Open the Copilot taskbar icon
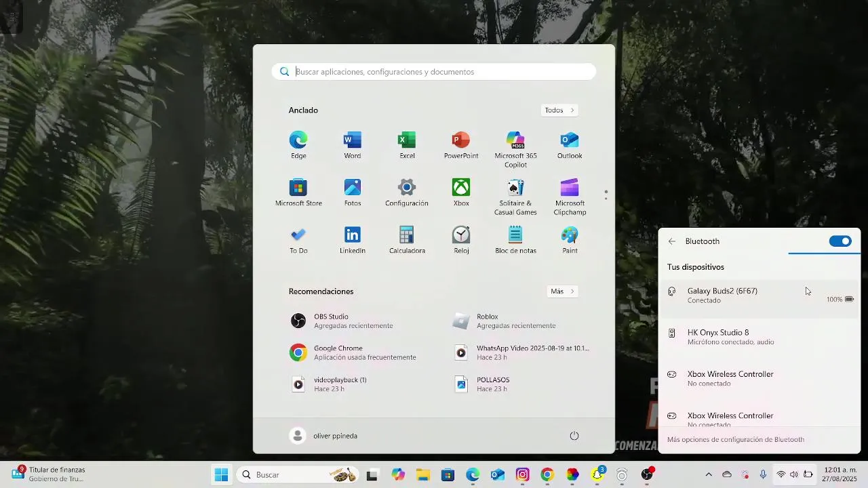 click(397, 474)
